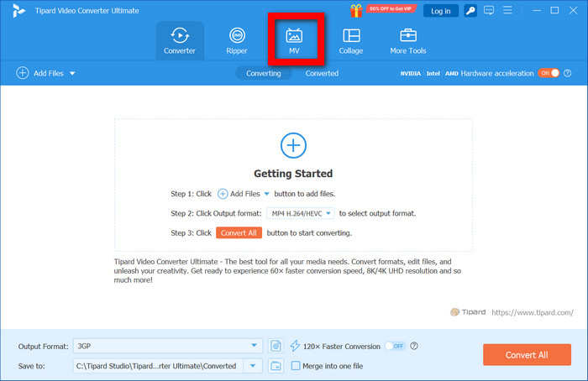
Task: Click the Log in button
Action: (x=441, y=11)
